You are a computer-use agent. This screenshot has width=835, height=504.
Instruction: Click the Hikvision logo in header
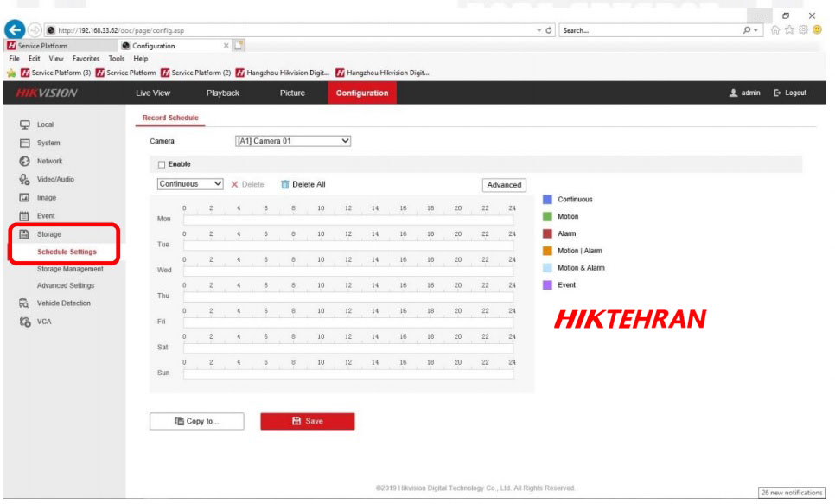click(47, 93)
